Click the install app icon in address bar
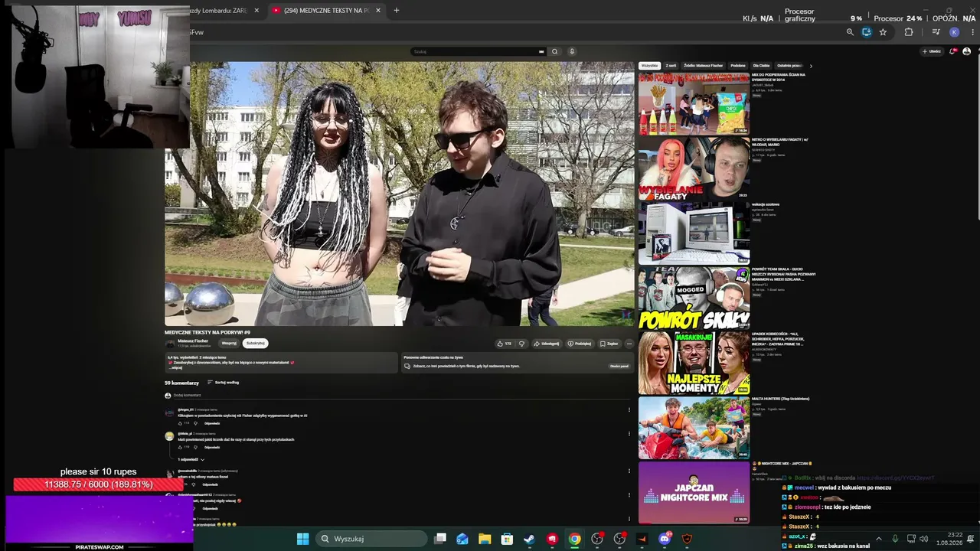Image resolution: width=980 pixels, height=551 pixels. pyautogui.click(x=867, y=32)
